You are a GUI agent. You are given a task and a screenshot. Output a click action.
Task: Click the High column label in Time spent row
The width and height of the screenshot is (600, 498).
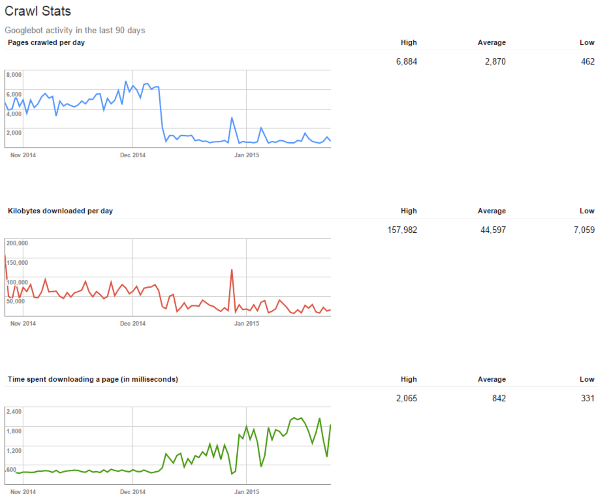[409, 379]
